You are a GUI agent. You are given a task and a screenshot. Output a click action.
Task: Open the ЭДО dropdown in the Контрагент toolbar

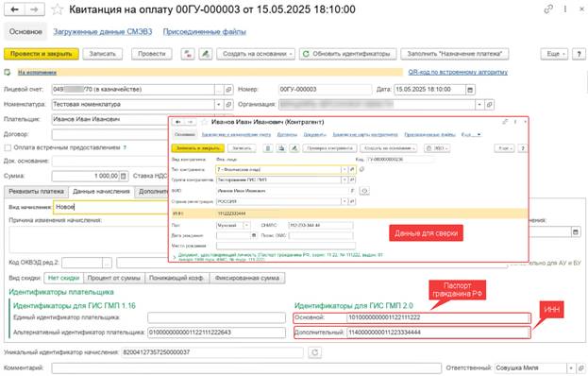click(x=437, y=148)
